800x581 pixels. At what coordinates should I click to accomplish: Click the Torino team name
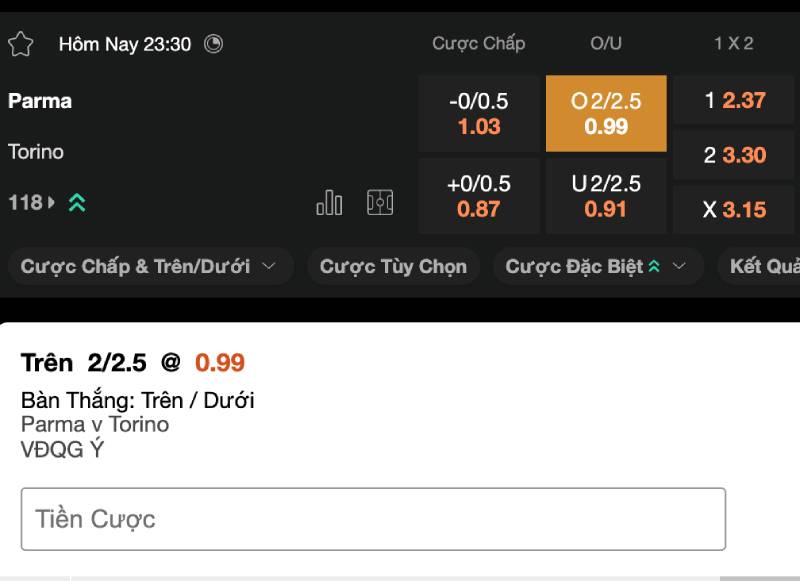click(x=36, y=152)
